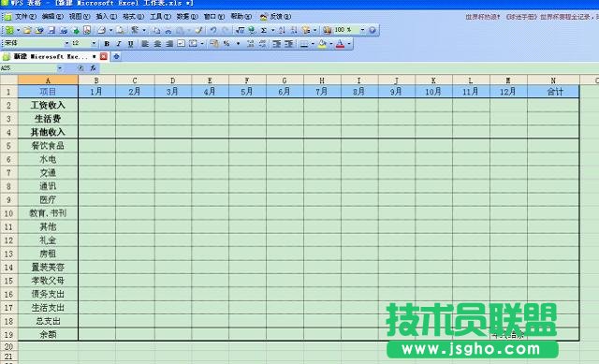Click the Chart/Gallery icon beside zoom
This screenshot has height=364, width=599.
click(327, 30)
